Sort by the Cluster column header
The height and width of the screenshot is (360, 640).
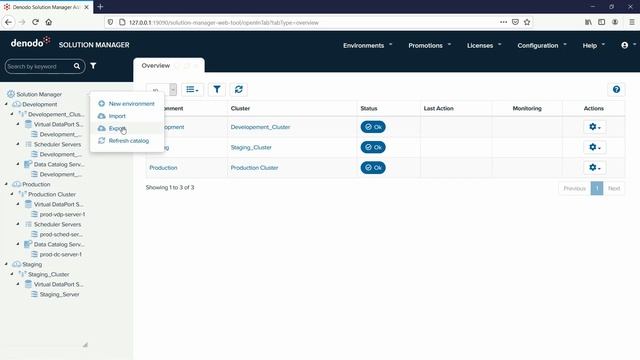pos(240,108)
